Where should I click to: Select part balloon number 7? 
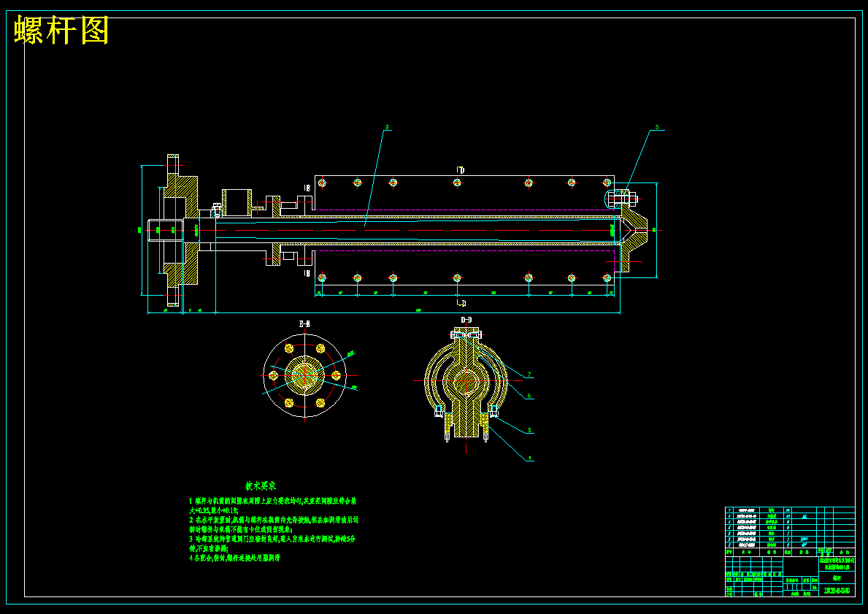click(529, 375)
